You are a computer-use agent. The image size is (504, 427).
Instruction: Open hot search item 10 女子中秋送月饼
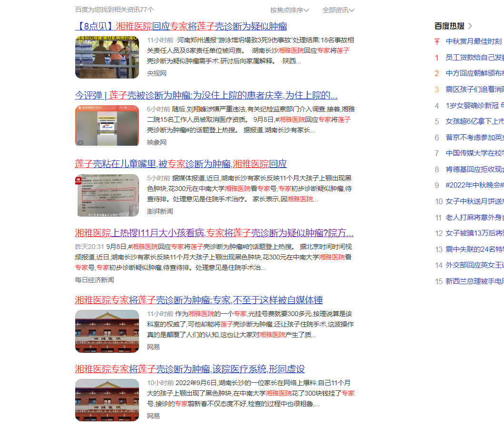[x=474, y=201]
